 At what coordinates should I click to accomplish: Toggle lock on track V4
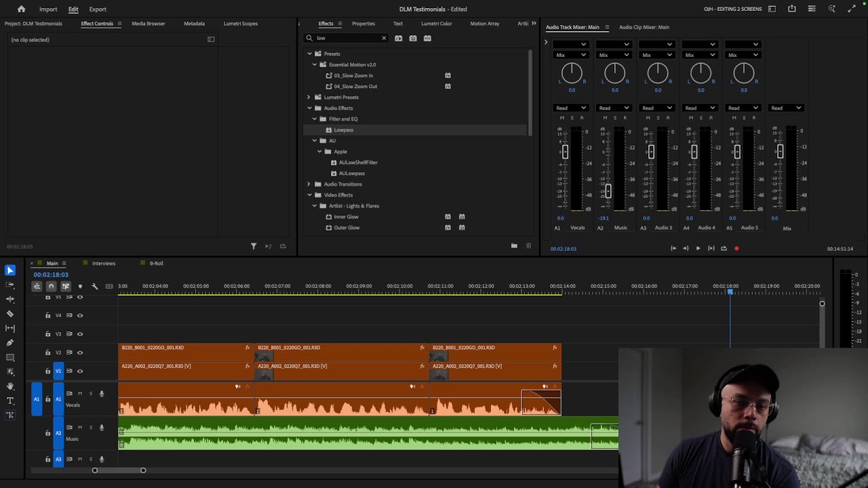point(47,315)
